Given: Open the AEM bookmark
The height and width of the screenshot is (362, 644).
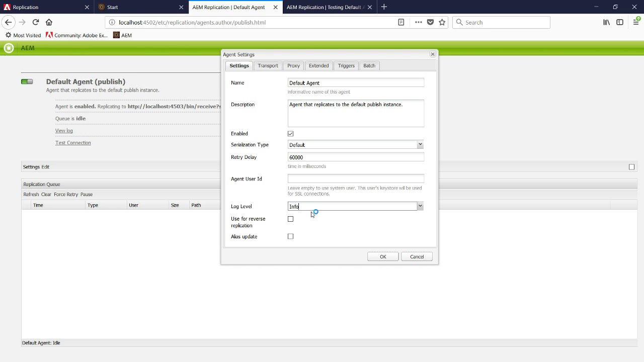Looking at the screenshot, I should click(122, 35).
